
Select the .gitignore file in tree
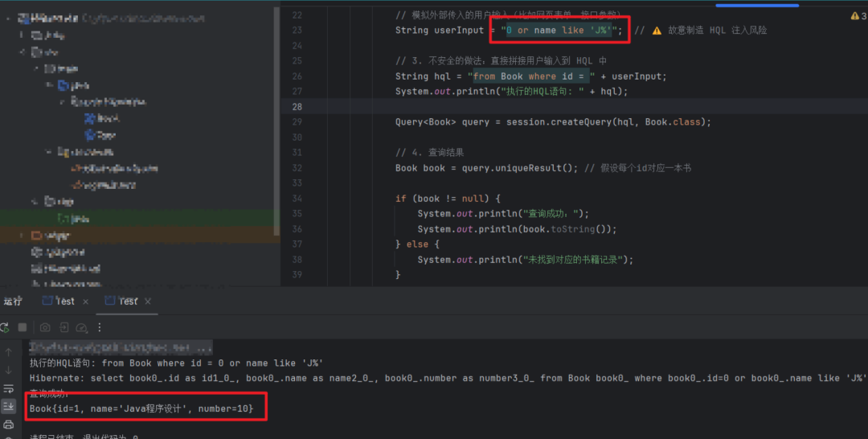[x=58, y=252]
